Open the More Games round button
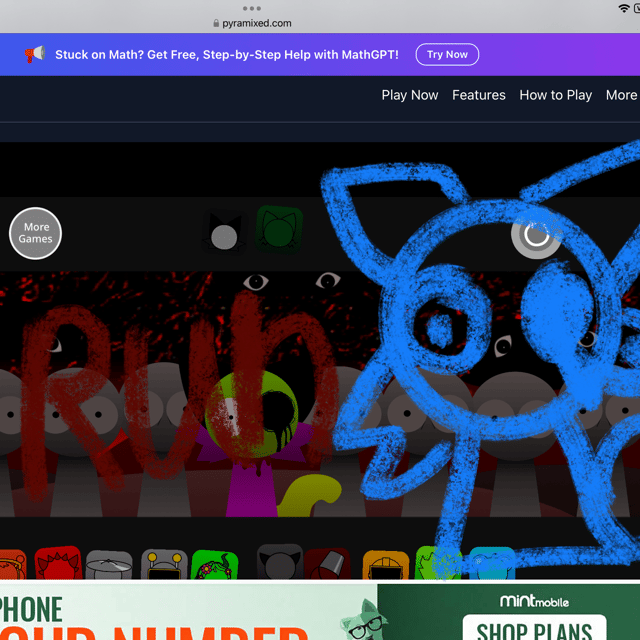This screenshot has width=640, height=640. click(36, 233)
